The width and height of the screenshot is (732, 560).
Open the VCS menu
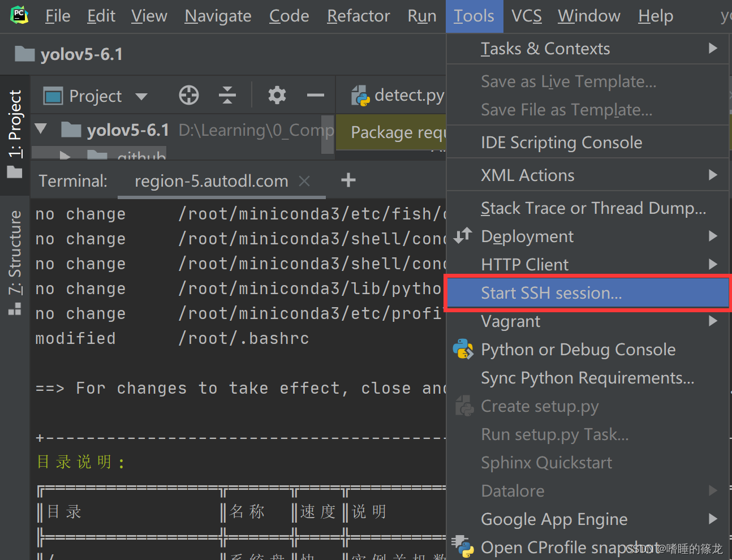[x=527, y=16]
